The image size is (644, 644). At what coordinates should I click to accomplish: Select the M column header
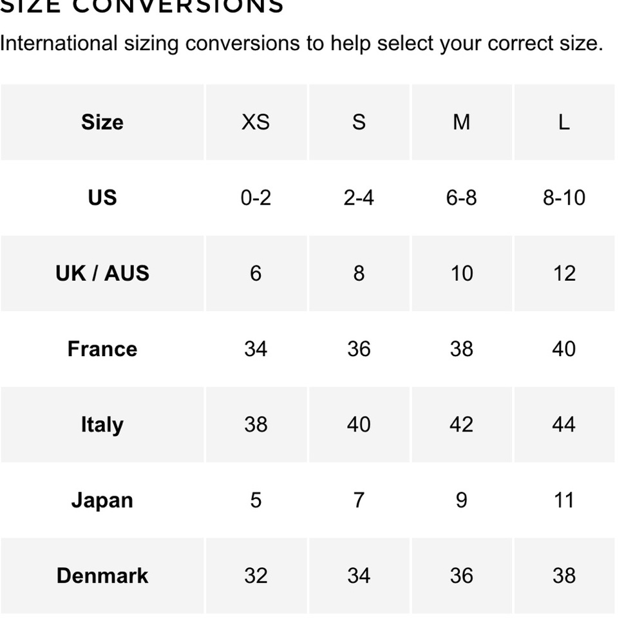pyautogui.click(x=462, y=122)
